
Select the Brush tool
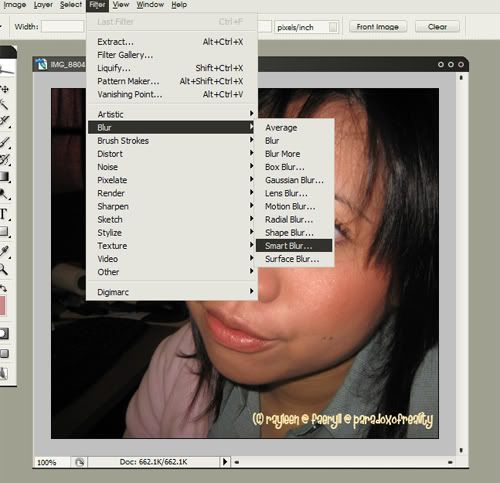(x=4, y=143)
